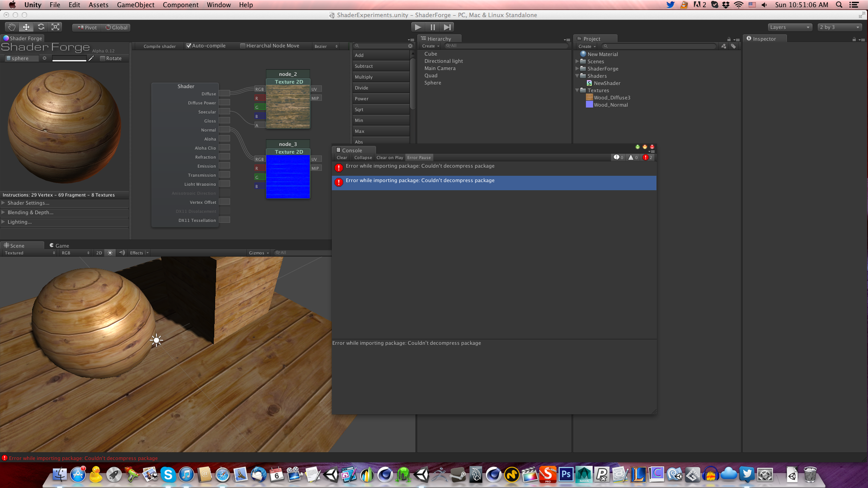
Task: Select Wood_Normal texture asset
Action: (x=607, y=105)
